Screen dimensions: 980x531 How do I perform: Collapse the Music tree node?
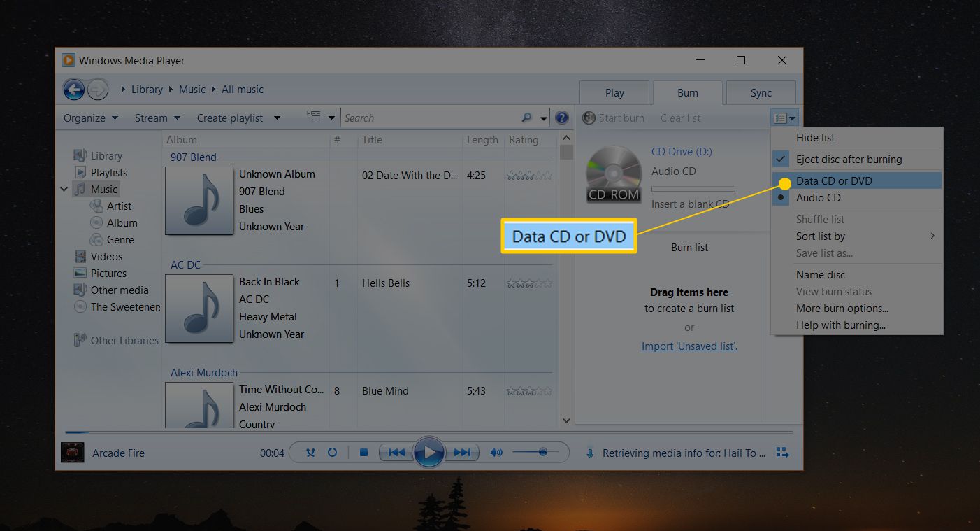point(64,189)
